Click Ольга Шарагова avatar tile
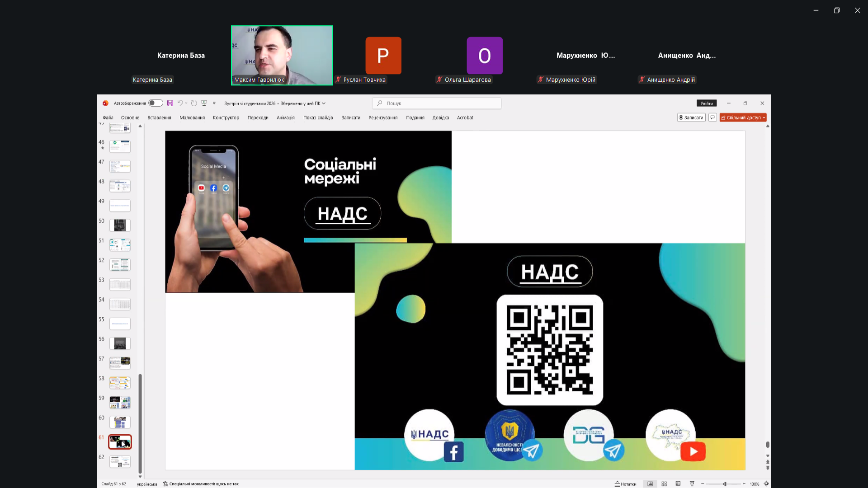Image resolution: width=868 pixels, height=488 pixels. pyautogui.click(x=485, y=56)
